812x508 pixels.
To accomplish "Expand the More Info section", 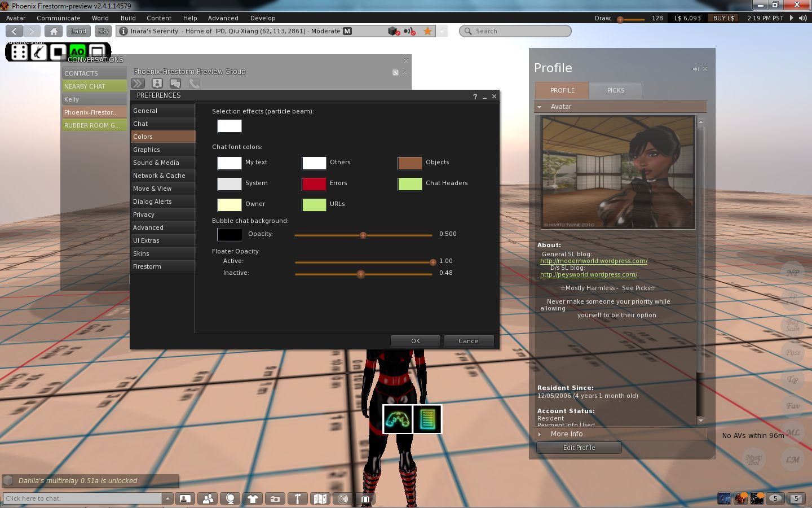I will point(566,434).
